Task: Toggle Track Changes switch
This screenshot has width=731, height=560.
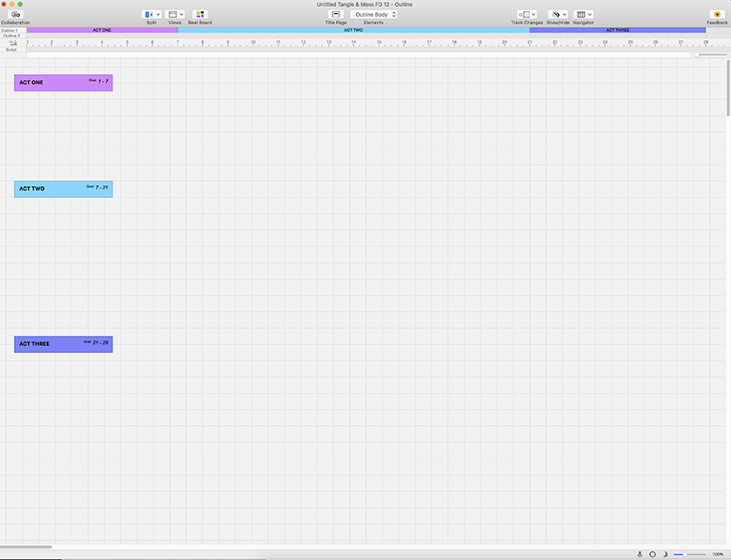Action: pyautogui.click(x=526, y=15)
